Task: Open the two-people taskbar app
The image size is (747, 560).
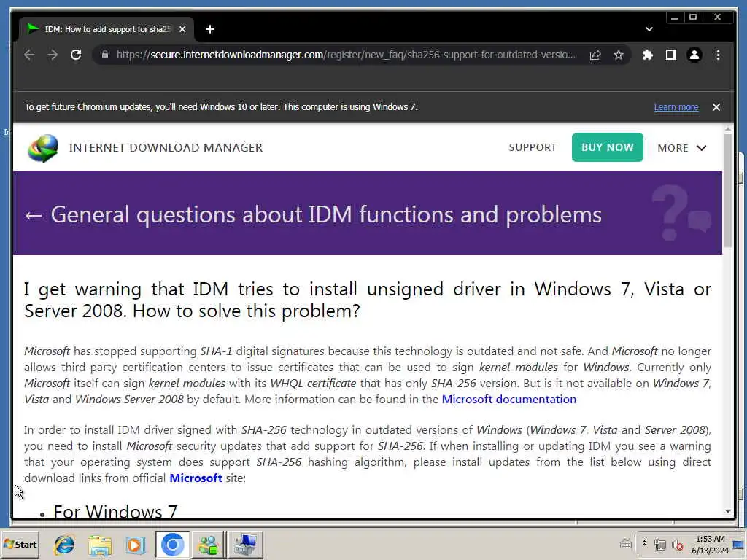Action: point(208,544)
